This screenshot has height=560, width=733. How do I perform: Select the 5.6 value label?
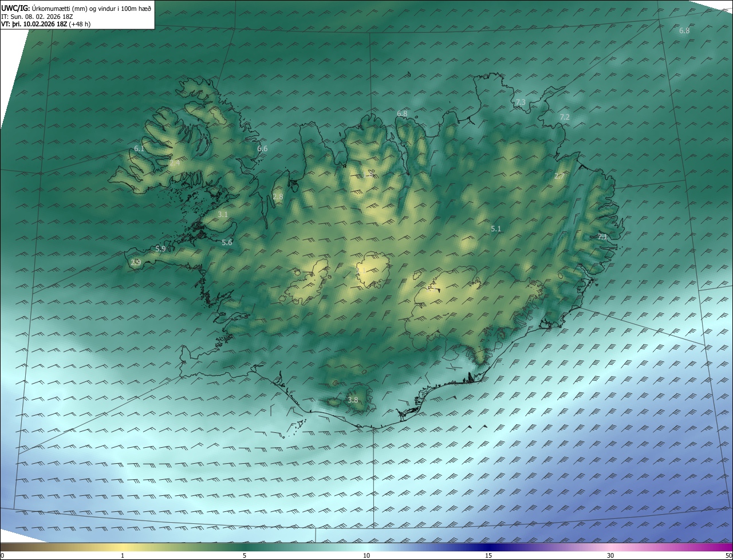coord(227,243)
